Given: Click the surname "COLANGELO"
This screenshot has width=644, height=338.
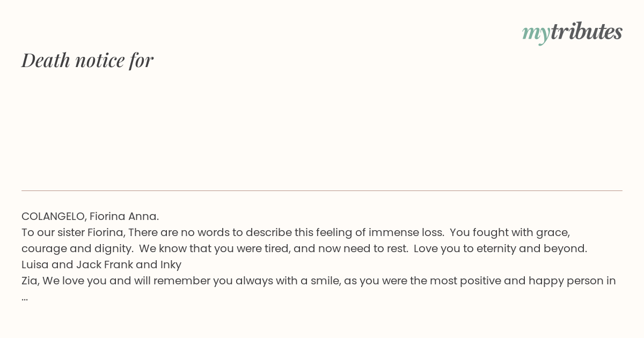Looking at the screenshot, I should [54, 216].
